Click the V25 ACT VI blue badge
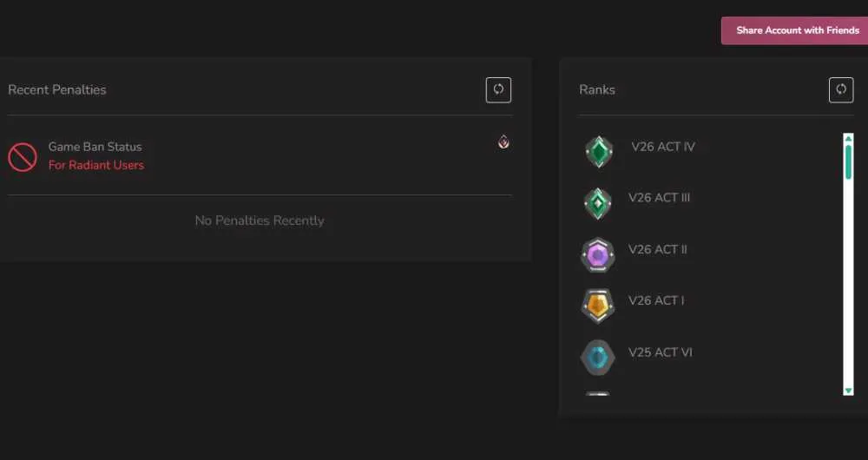 [598, 358]
